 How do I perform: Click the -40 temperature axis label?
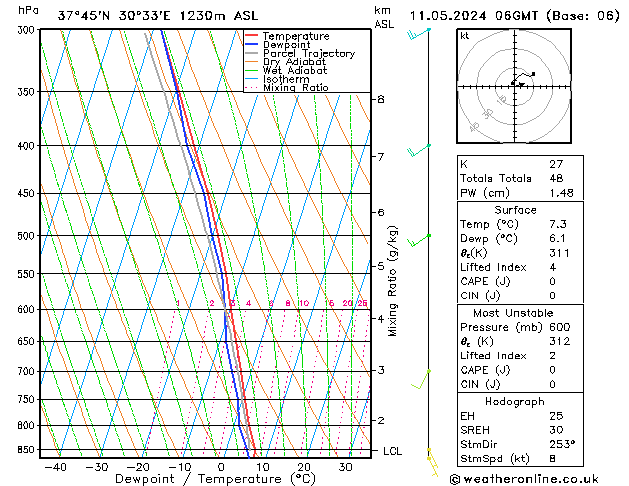(x=55, y=467)
